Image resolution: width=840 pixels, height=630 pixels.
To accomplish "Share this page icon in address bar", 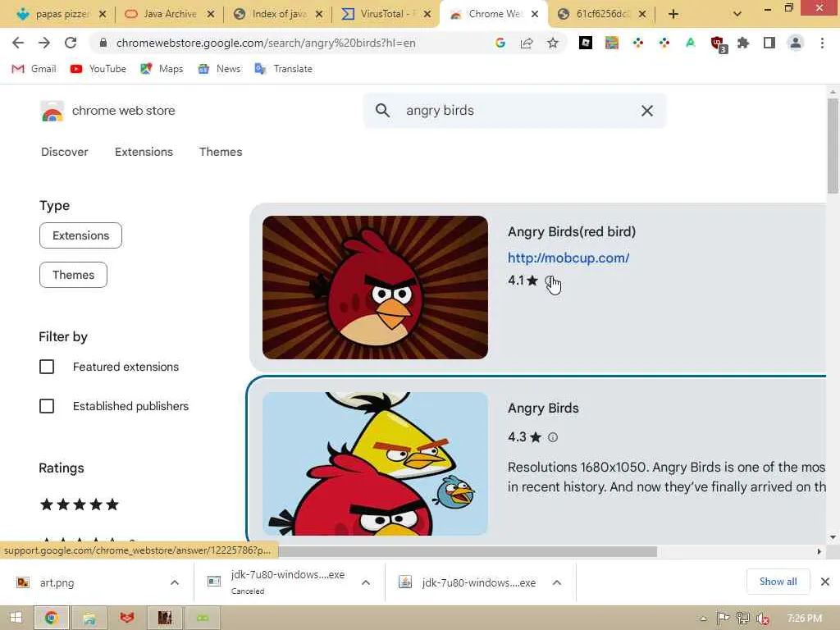I will [527, 43].
